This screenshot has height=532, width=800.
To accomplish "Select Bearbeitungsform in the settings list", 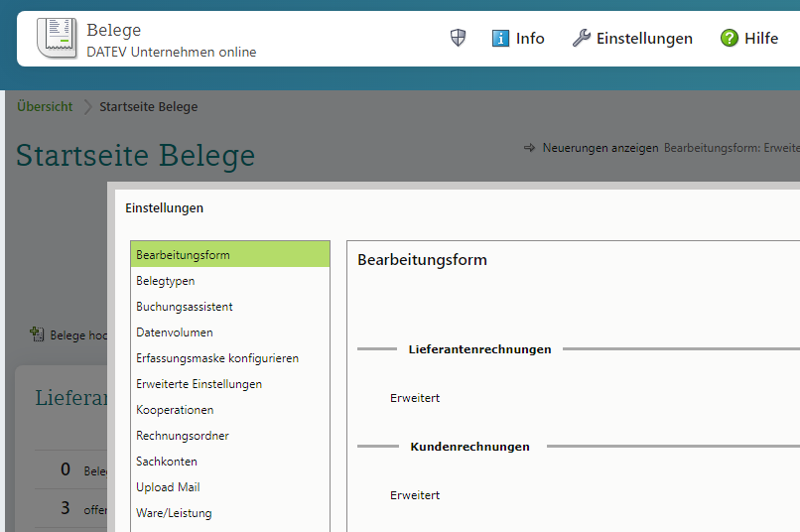I will [x=183, y=255].
